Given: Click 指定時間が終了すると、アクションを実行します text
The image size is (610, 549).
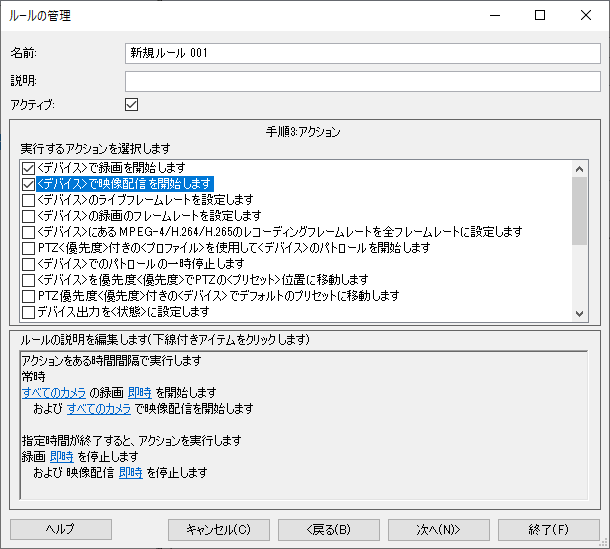Looking at the screenshot, I should click(131, 440).
